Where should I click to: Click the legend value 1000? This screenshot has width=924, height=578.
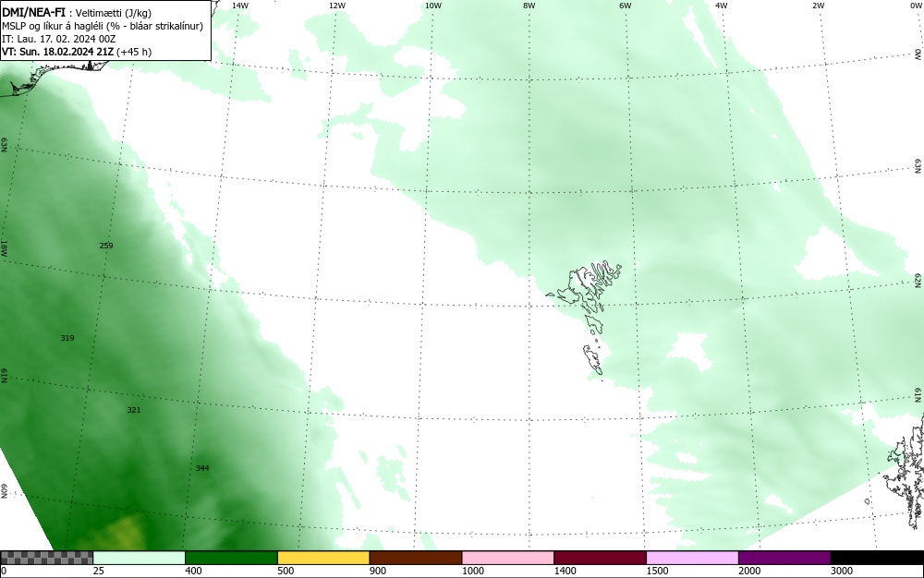pos(472,571)
